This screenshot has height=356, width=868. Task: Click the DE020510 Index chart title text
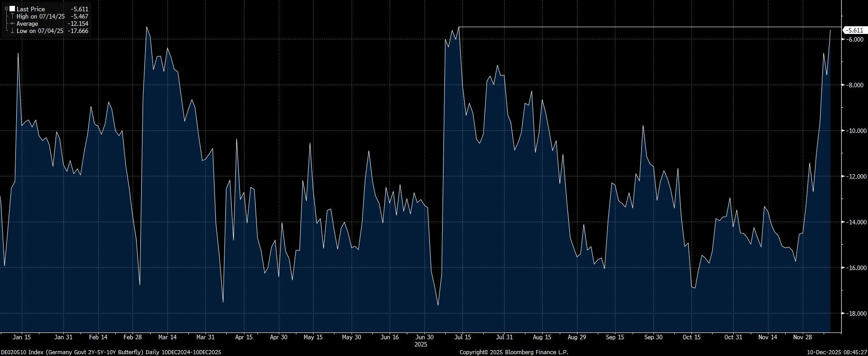111,352
